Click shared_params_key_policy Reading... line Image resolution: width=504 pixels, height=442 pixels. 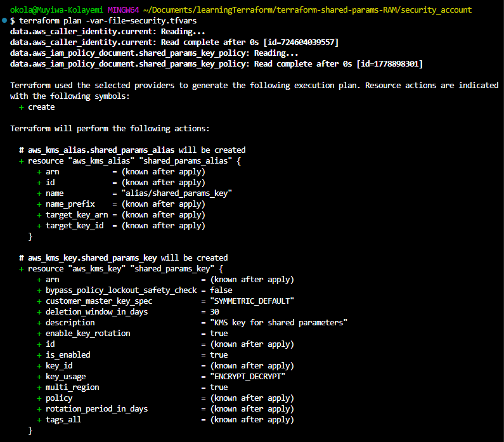(154, 53)
